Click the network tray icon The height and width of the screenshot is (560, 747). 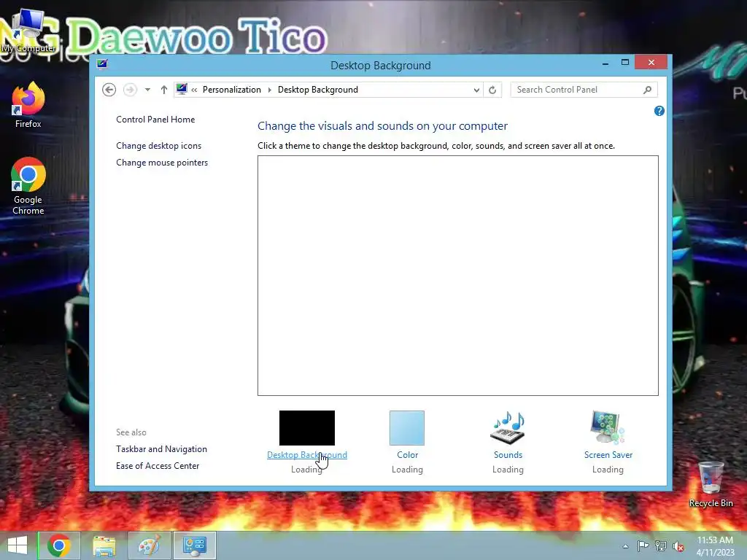pyautogui.click(x=661, y=546)
